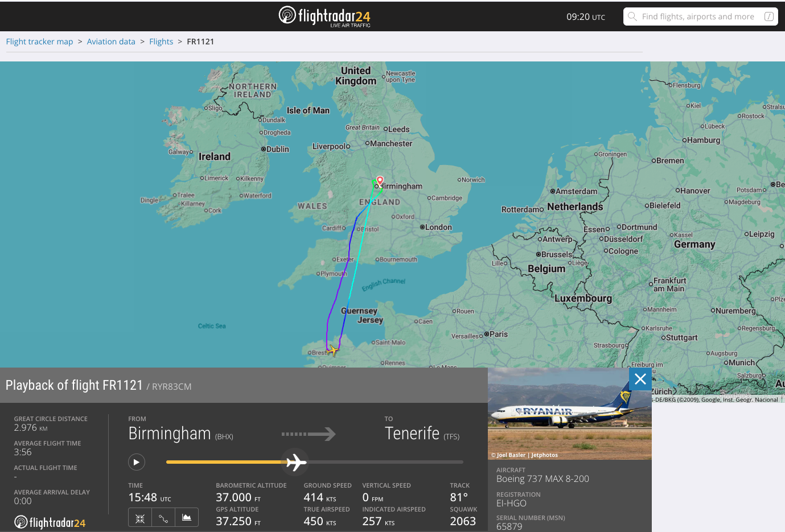Open the Aviation data breadcrumb link
Viewport: 785px width, 532px height.
click(x=111, y=42)
